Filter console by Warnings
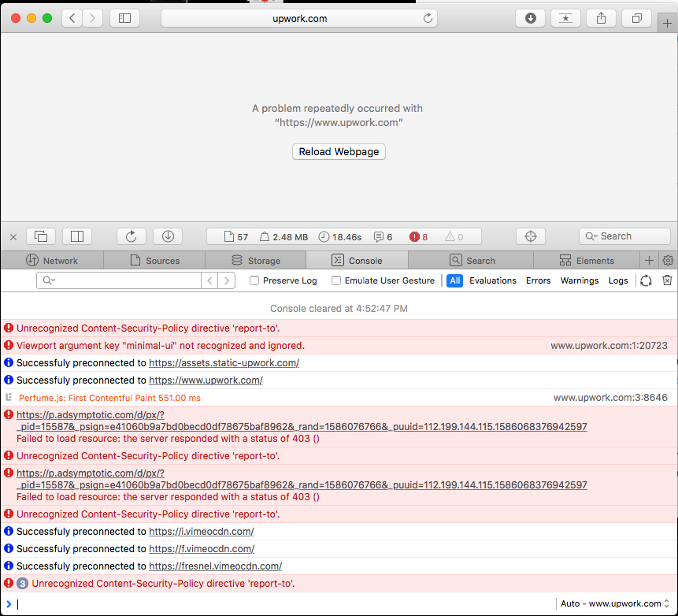Screen dimensions: 678x616 pyautogui.click(x=580, y=280)
